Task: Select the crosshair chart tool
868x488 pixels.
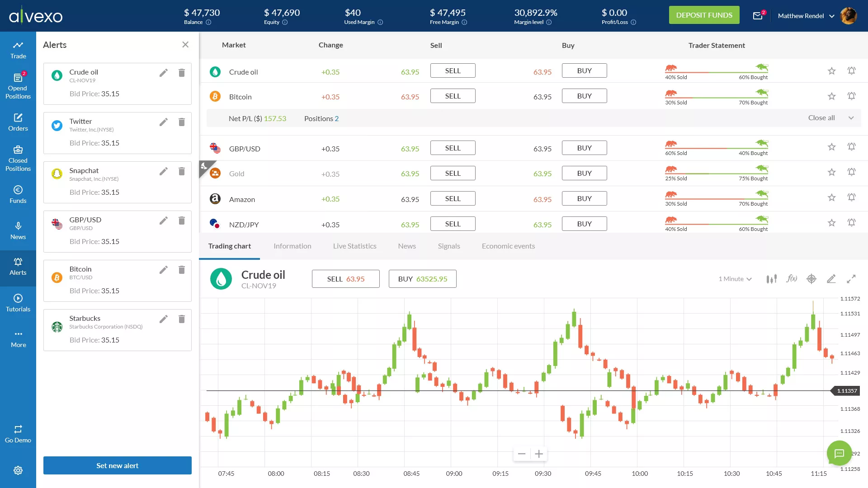Action: (811, 279)
